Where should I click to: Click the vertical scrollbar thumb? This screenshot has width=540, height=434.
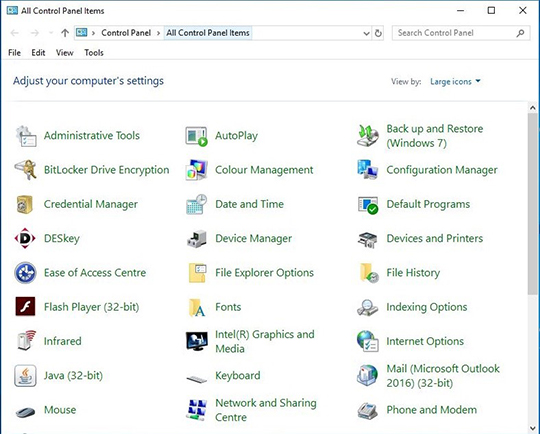point(533,204)
